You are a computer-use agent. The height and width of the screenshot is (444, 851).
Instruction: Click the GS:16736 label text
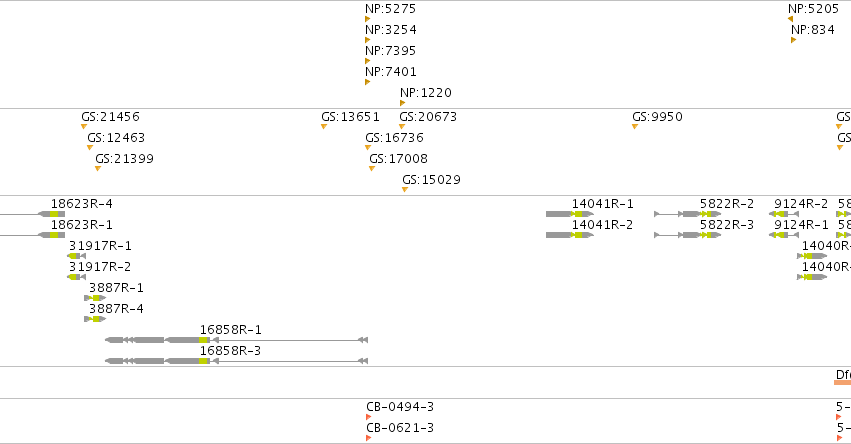click(x=395, y=138)
